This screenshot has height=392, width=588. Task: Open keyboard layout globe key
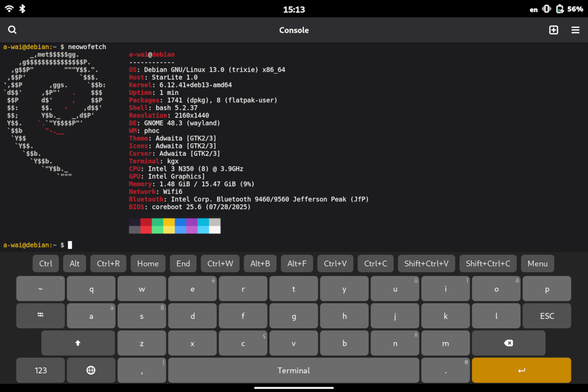coord(91,370)
